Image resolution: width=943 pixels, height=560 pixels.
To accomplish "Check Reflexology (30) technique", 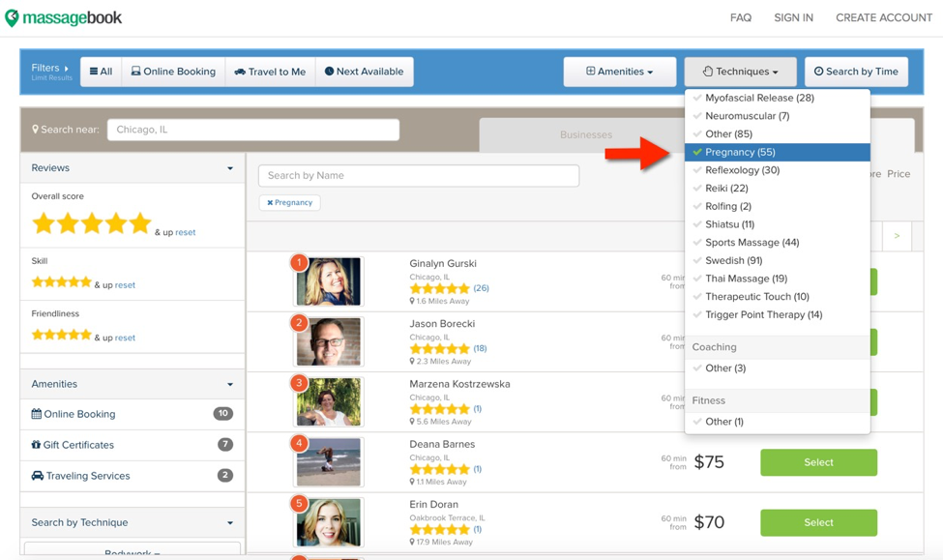I will click(777, 170).
